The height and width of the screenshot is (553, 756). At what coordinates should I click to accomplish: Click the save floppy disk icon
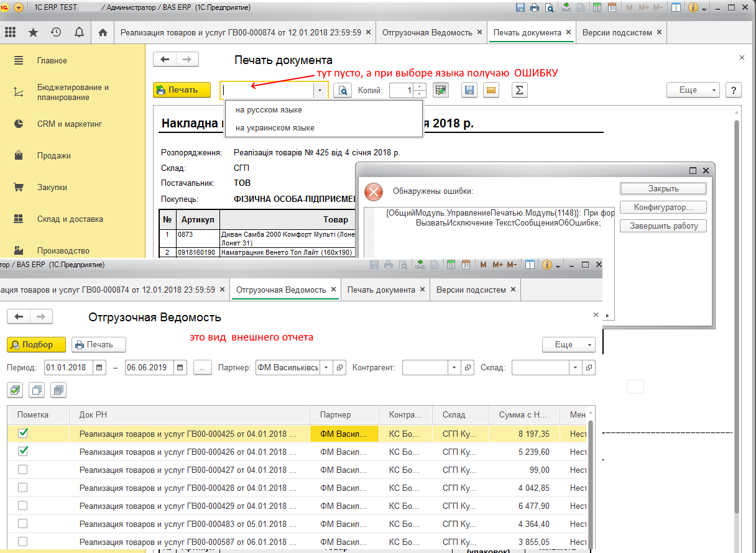(469, 91)
